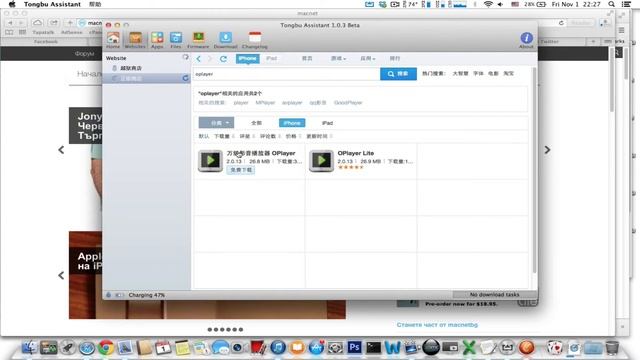This screenshot has height=360, width=640.
Task: Select the highlighted second store in sidebar
Action: pyautogui.click(x=147, y=78)
